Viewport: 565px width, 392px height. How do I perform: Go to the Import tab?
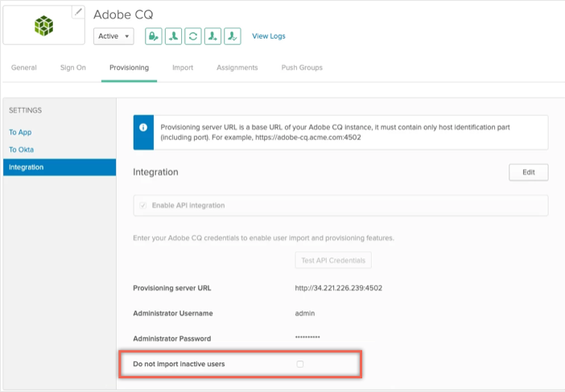[x=183, y=68]
